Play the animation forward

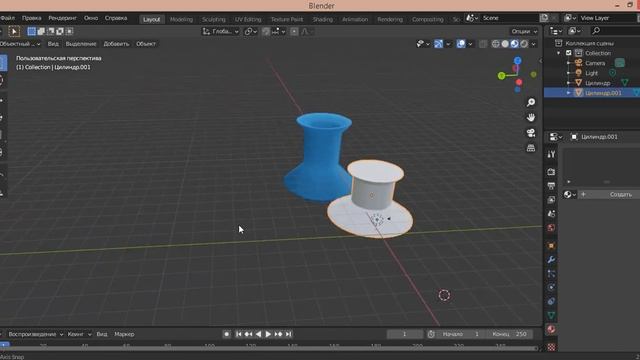tap(268, 334)
